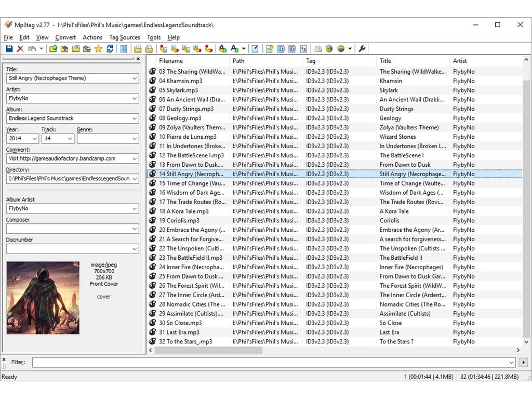The height and width of the screenshot is (399, 532).
Task: Open Favorite directories via the star icon
Action: (97, 48)
